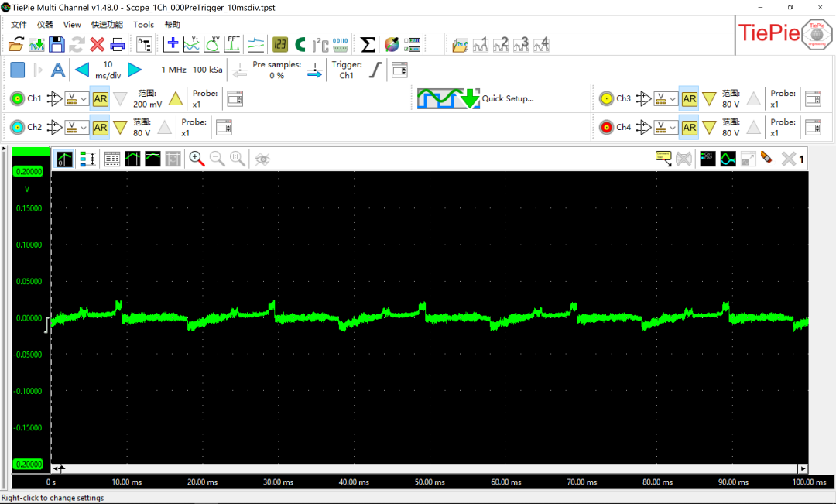This screenshot has width=836, height=504.
Task: Open the 快速功能 menu
Action: click(x=107, y=25)
